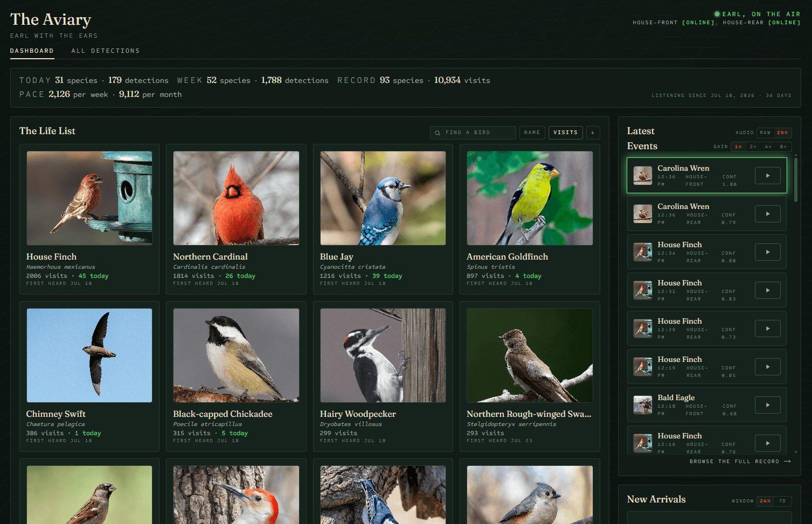Switch audio mode to ENH
This screenshot has width=812, height=524.
(x=782, y=132)
